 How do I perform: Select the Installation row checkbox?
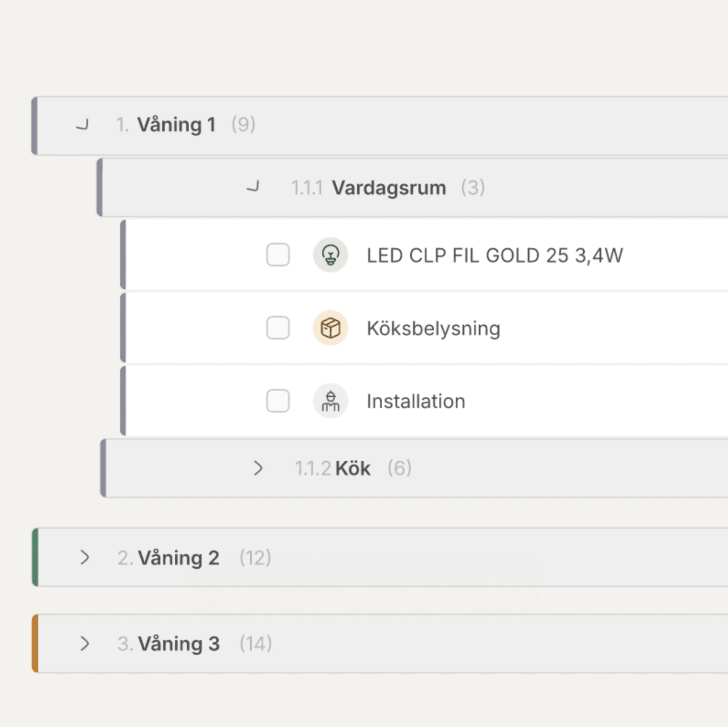tap(278, 401)
